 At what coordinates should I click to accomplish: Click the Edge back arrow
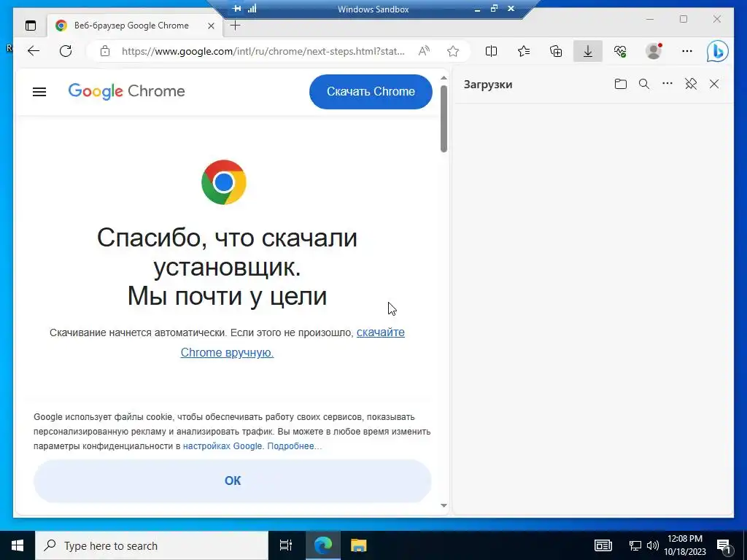[34, 51]
